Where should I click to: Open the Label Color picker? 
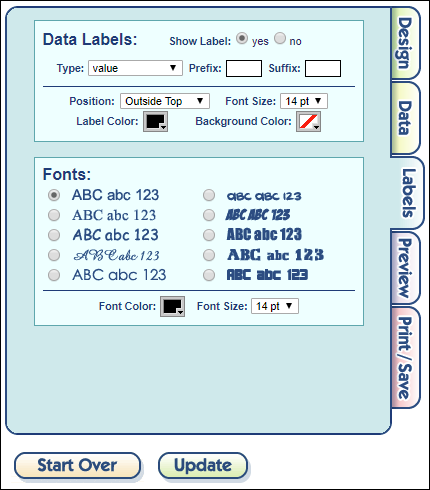pyautogui.click(x=155, y=122)
